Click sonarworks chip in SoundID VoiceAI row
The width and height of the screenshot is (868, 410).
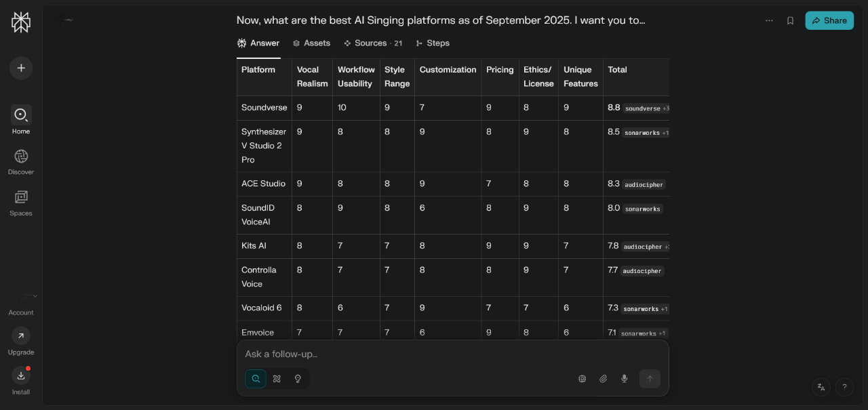642,209
